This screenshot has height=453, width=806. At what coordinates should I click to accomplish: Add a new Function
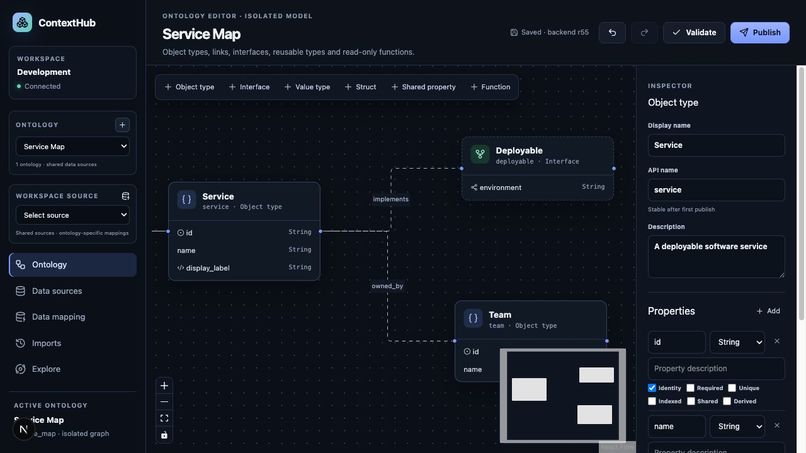click(490, 87)
